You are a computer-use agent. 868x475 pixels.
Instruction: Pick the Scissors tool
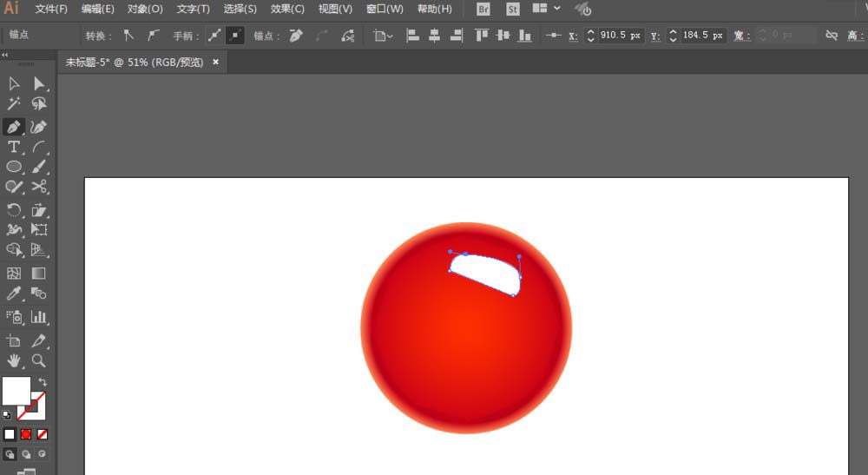point(38,187)
